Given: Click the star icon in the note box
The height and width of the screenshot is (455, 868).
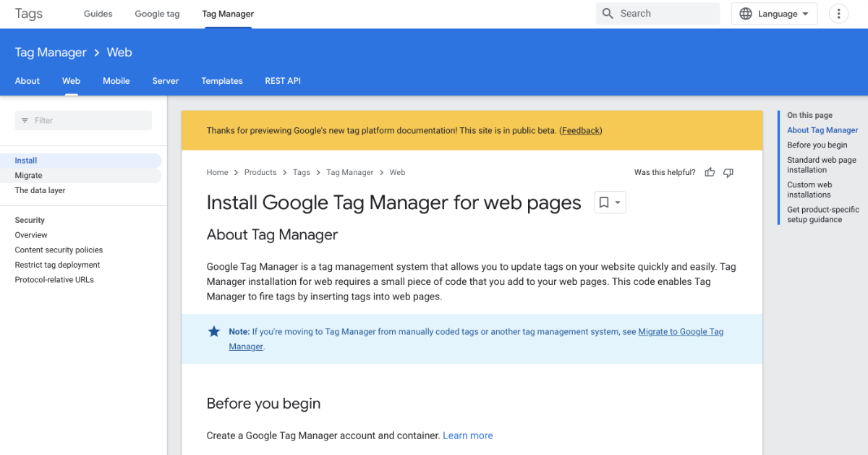Looking at the screenshot, I should (214, 331).
